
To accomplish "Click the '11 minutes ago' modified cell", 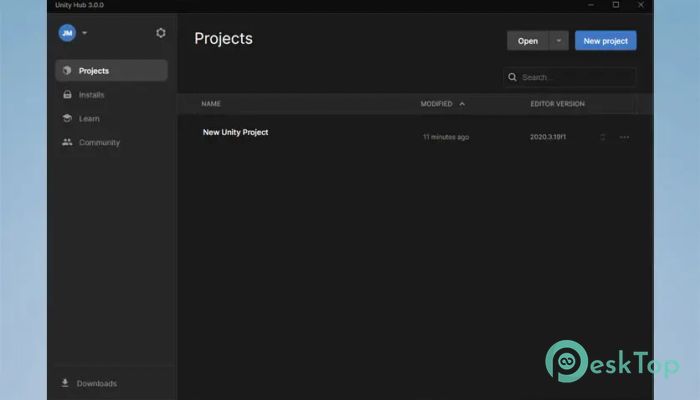I will (x=446, y=137).
